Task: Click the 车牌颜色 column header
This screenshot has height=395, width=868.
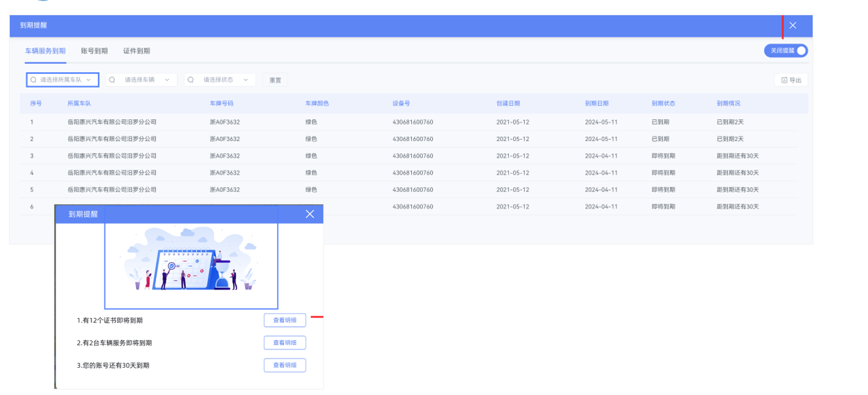Action: [317, 103]
